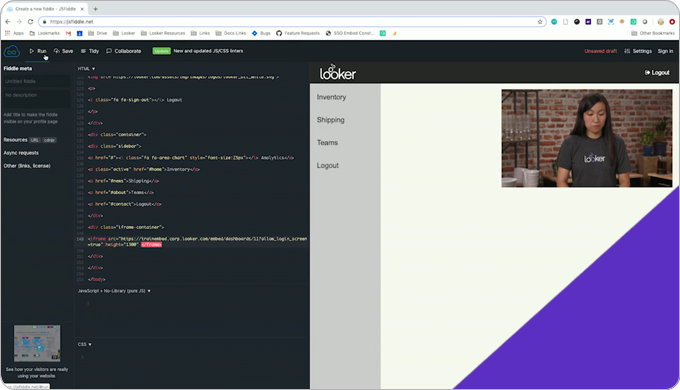Open the CSS panel dropdown
The height and width of the screenshot is (390, 680).
click(x=85, y=344)
